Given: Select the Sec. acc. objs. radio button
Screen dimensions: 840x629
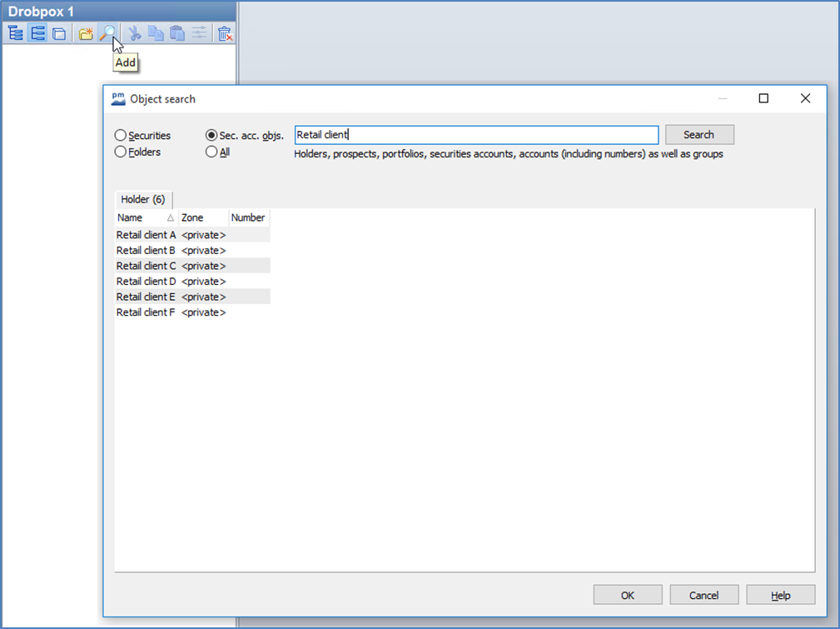Looking at the screenshot, I should click(x=211, y=136).
